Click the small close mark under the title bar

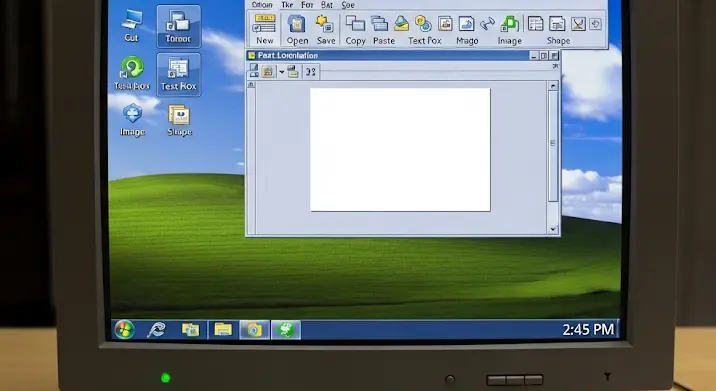555,66
